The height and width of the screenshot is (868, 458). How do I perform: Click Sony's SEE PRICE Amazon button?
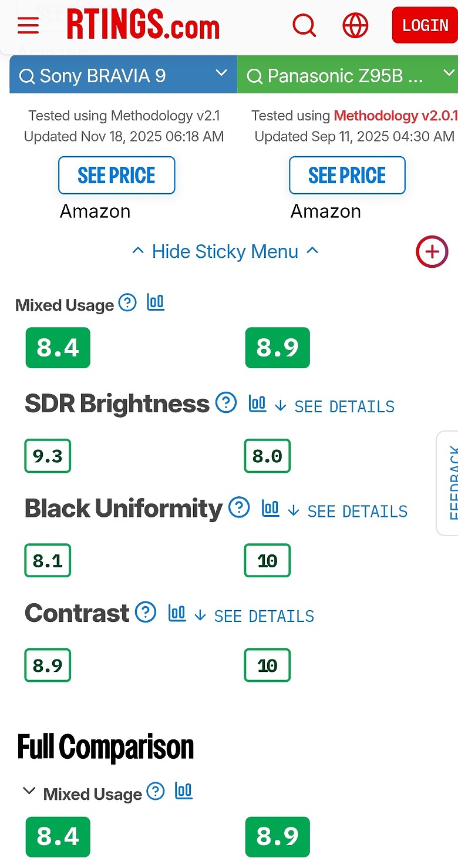pyautogui.click(x=116, y=175)
